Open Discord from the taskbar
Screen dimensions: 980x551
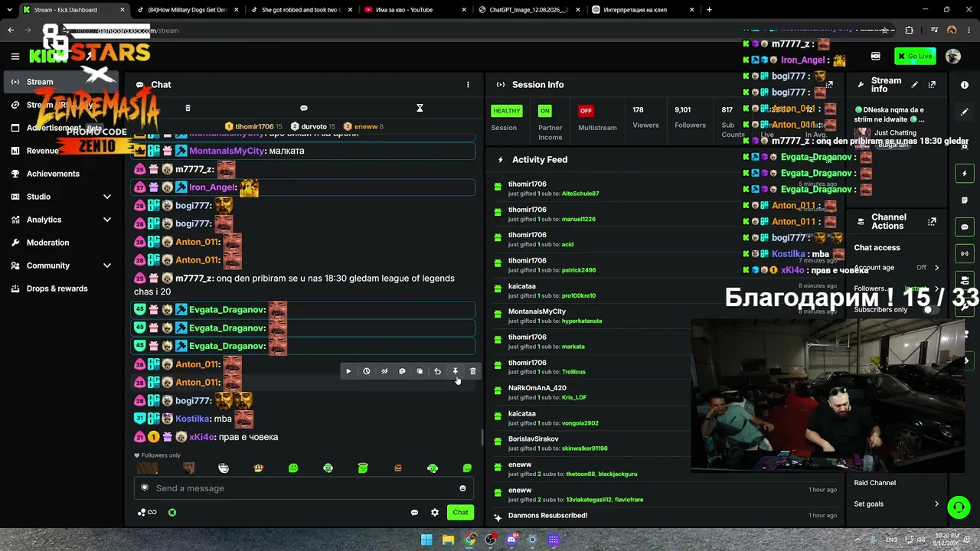(512, 540)
